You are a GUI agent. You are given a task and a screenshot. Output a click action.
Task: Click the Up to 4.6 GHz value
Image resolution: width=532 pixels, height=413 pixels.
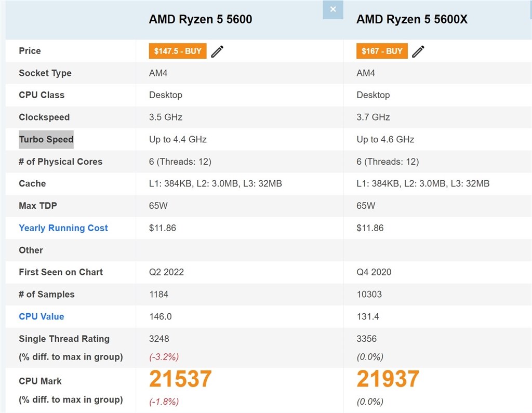click(385, 139)
